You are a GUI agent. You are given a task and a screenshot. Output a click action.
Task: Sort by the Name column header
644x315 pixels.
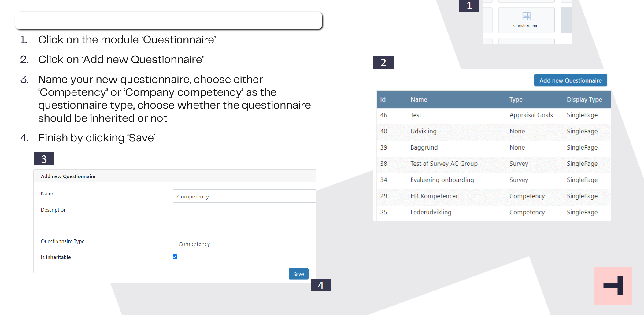pos(419,99)
